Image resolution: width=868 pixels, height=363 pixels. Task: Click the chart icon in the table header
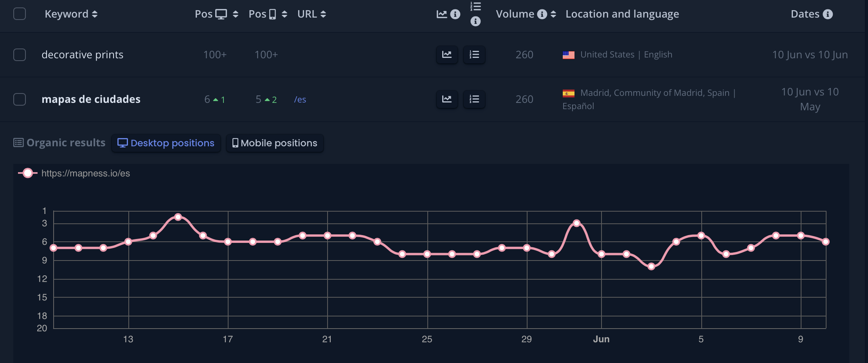[x=442, y=14]
